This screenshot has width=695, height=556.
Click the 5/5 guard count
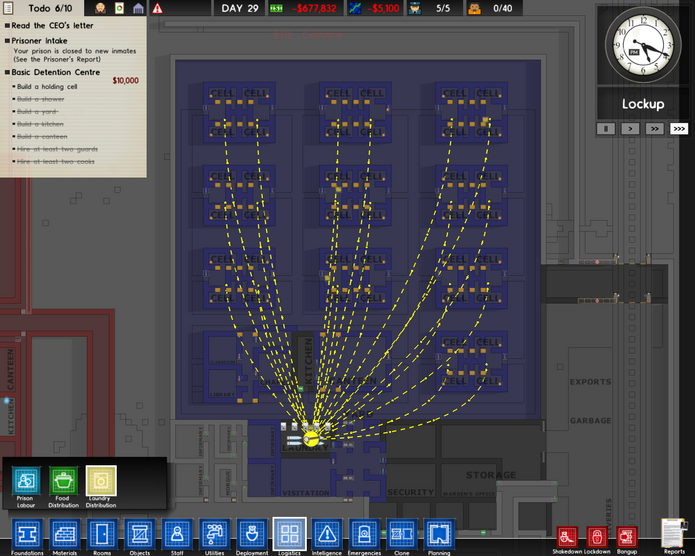point(443,8)
